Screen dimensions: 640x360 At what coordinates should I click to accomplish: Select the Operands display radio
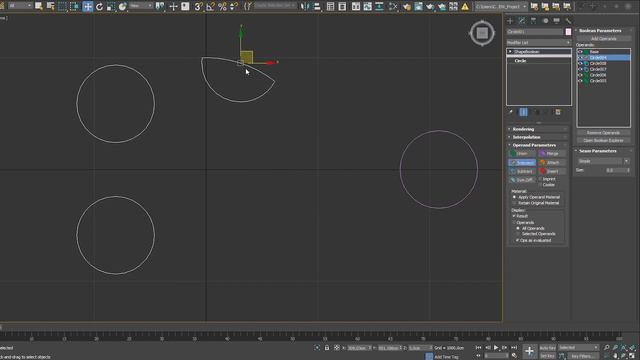(x=514, y=222)
